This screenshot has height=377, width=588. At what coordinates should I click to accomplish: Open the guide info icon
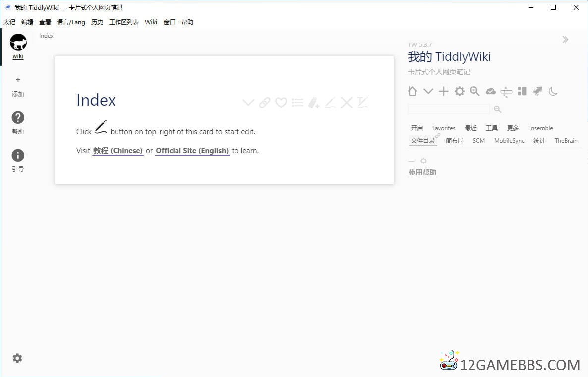click(x=18, y=155)
